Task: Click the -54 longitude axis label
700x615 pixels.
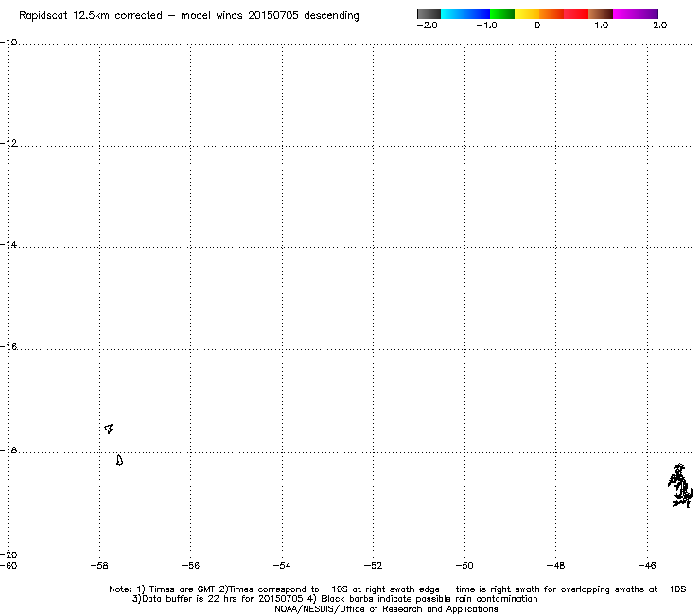Action: (x=282, y=566)
